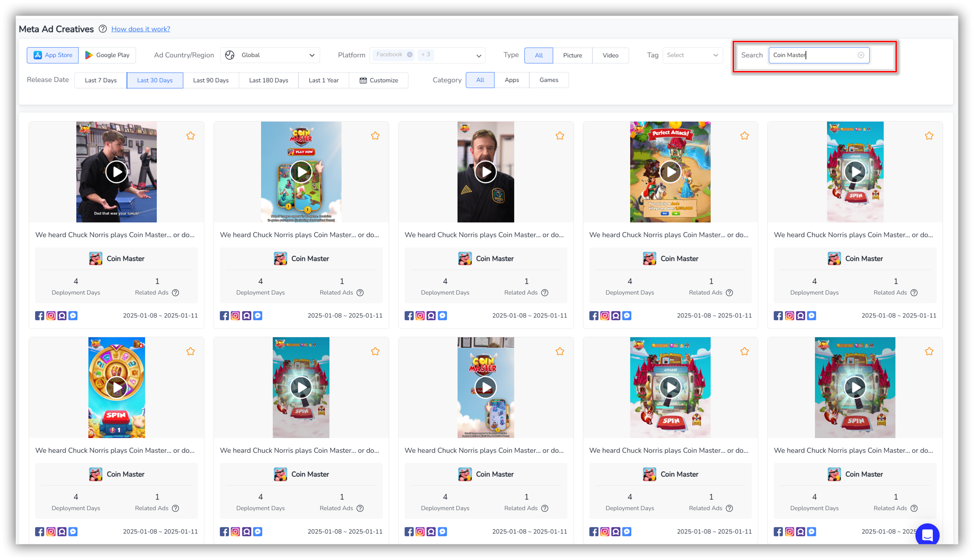Choose the Last 1 Year release range
This screenshot has height=560, width=974.
324,81
